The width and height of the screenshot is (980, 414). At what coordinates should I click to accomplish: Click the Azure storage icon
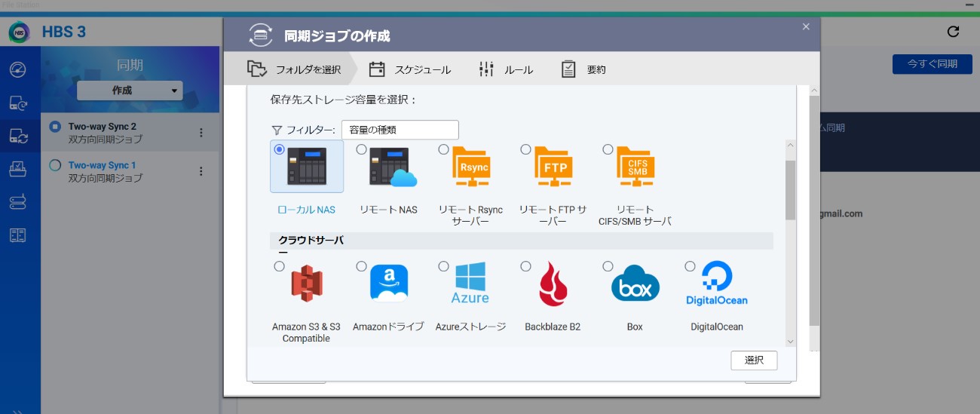[470, 284]
